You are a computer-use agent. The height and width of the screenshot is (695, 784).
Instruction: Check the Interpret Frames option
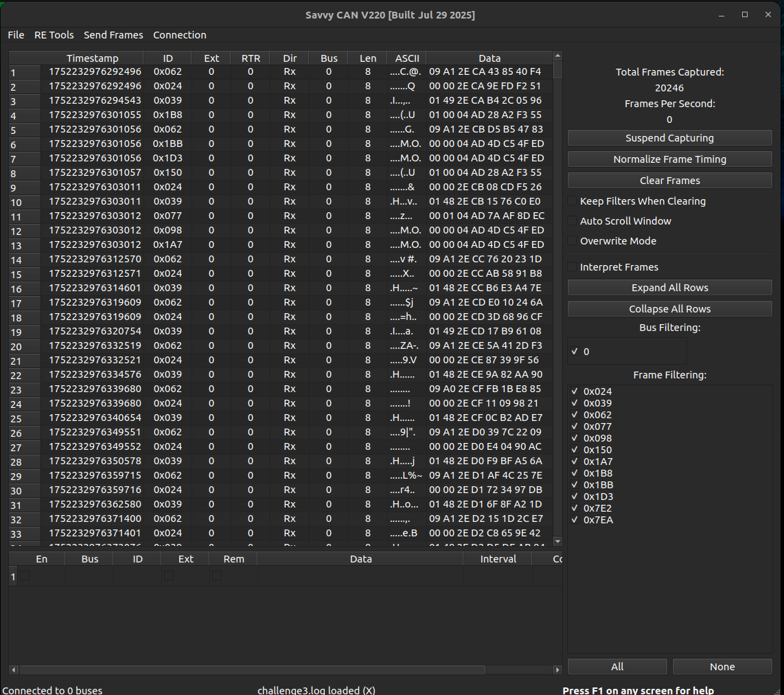tap(572, 267)
